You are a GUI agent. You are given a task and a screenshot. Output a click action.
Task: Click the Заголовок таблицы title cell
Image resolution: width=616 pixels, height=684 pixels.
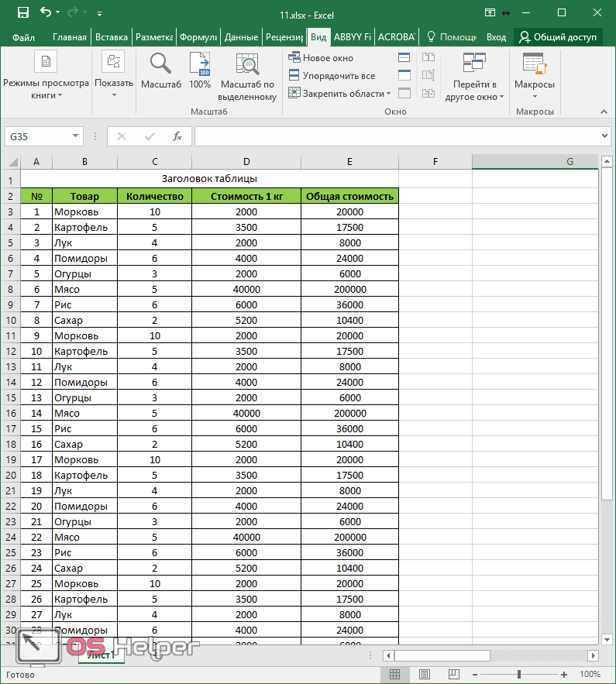click(209, 178)
